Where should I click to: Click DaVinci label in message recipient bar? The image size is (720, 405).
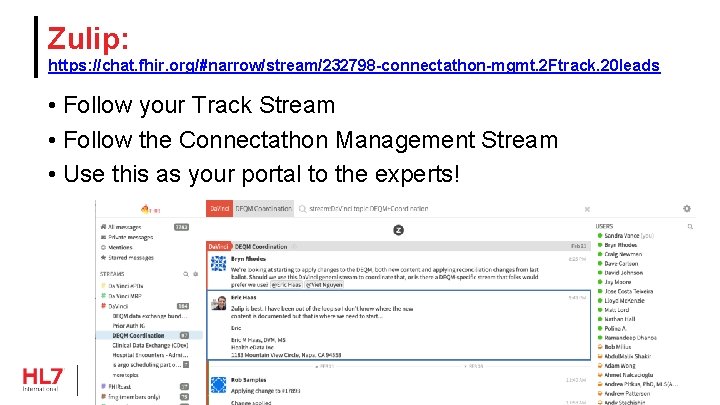[219, 247]
